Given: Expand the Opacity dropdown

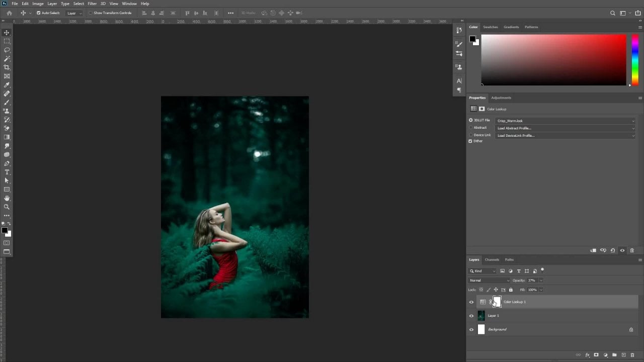Looking at the screenshot, I should pyautogui.click(x=541, y=280).
